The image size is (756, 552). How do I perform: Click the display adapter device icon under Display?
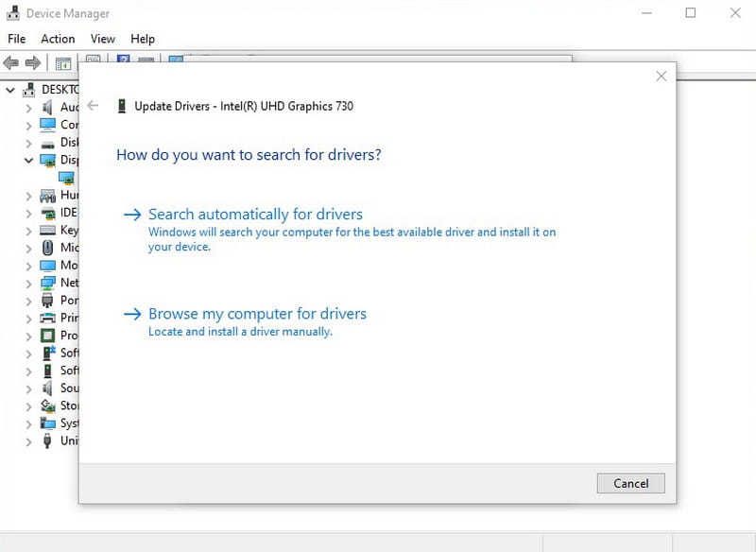[x=66, y=178]
